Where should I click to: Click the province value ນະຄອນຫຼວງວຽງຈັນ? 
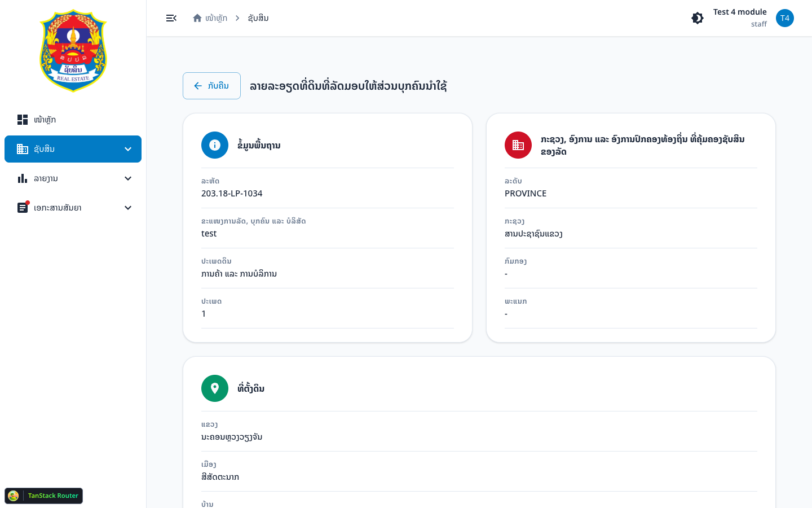232,437
